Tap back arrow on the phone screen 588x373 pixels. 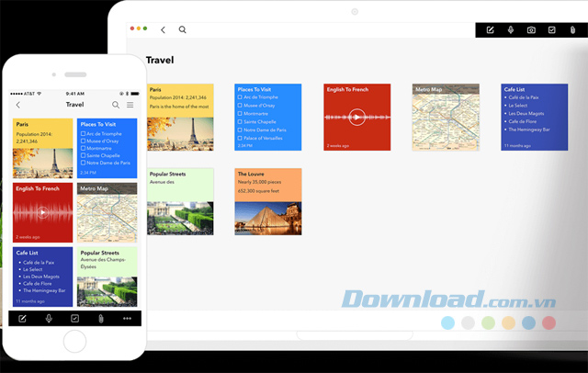point(18,105)
